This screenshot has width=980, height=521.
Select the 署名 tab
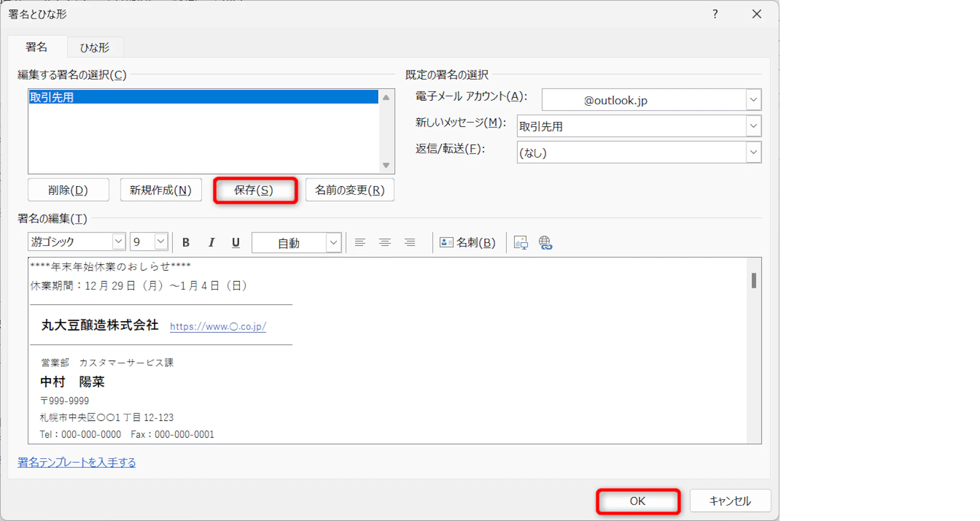pyautogui.click(x=36, y=47)
